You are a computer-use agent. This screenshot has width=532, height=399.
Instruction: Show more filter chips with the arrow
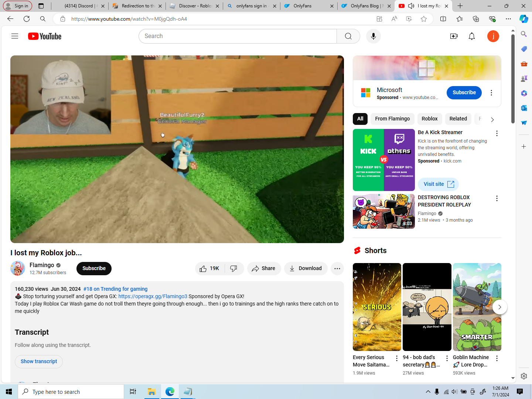[x=492, y=119]
